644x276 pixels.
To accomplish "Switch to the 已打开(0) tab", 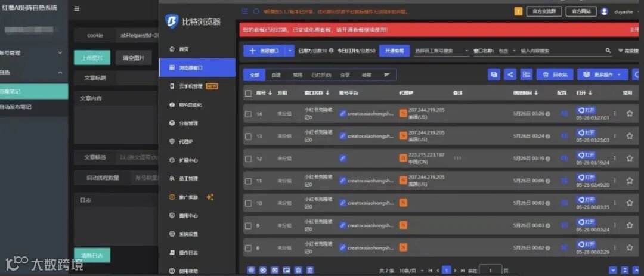I will pos(321,75).
